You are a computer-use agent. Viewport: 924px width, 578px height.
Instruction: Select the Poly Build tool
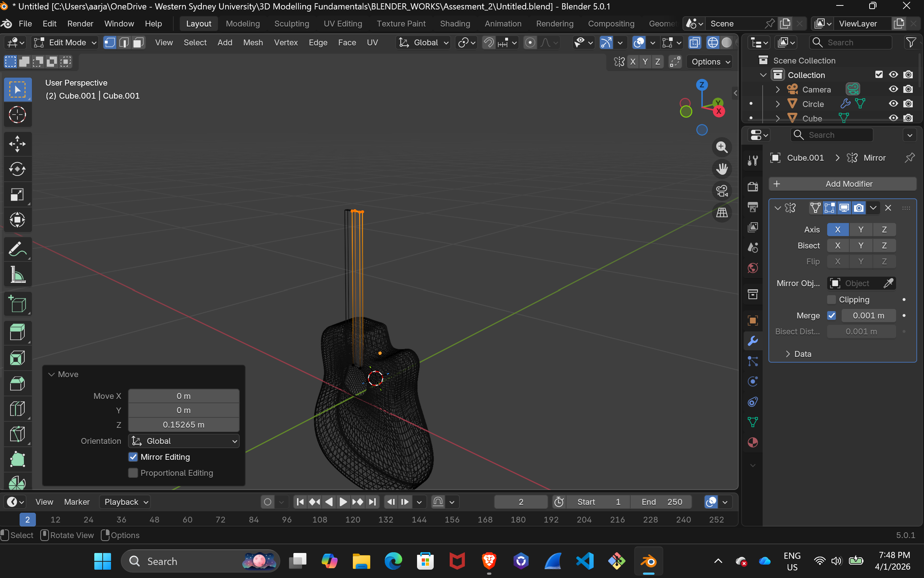(x=17, y=459)
